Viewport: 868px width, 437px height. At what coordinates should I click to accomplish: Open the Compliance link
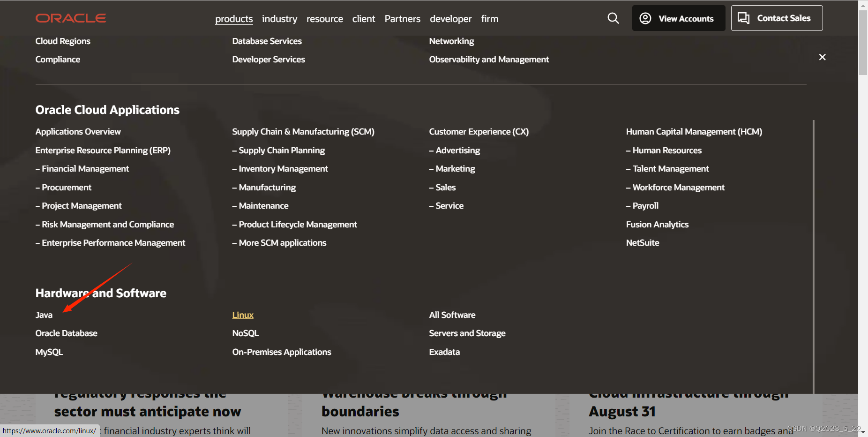click(58, 60)
